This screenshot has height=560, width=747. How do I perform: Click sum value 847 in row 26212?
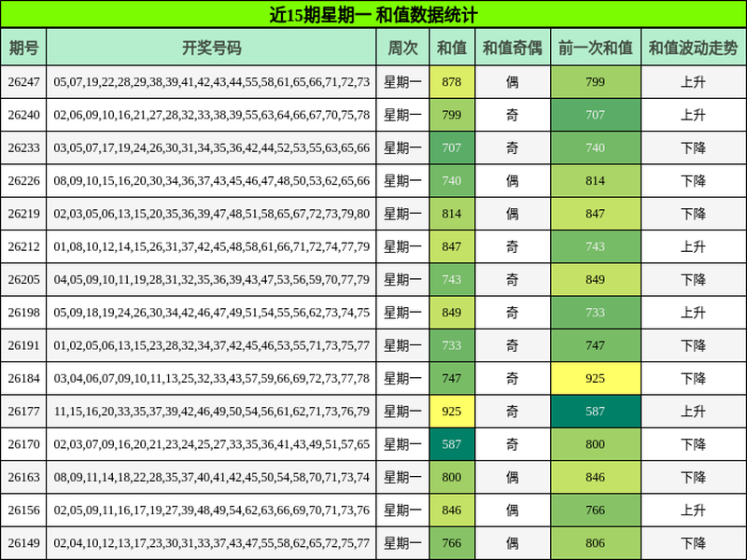[452, 246]
